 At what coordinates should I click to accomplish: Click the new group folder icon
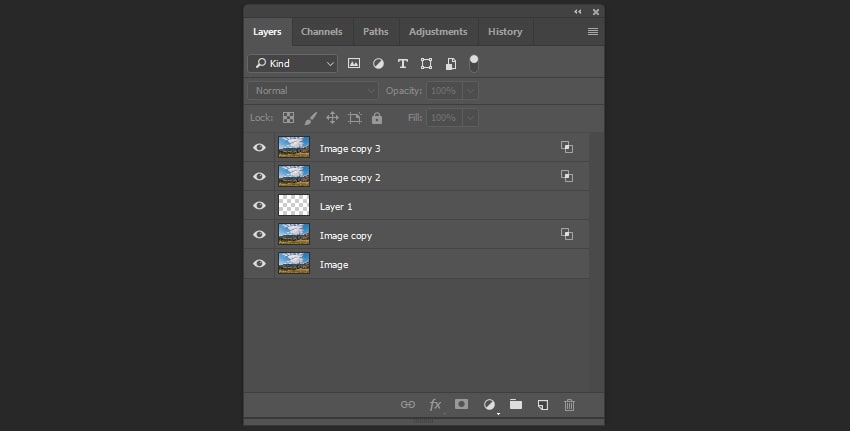516,405
